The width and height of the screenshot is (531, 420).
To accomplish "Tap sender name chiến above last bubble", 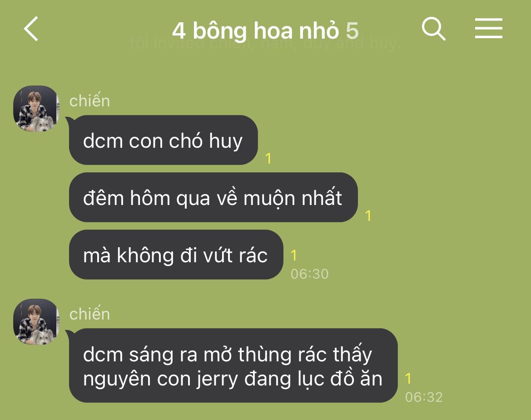I will click(x=90, y=314).
